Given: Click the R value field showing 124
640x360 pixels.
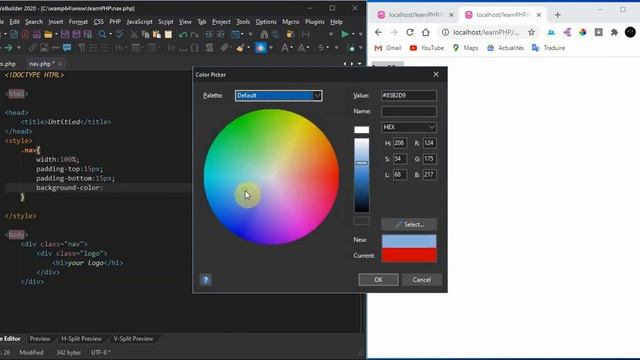Looking at the screenshot, I should tap(429, 143).
